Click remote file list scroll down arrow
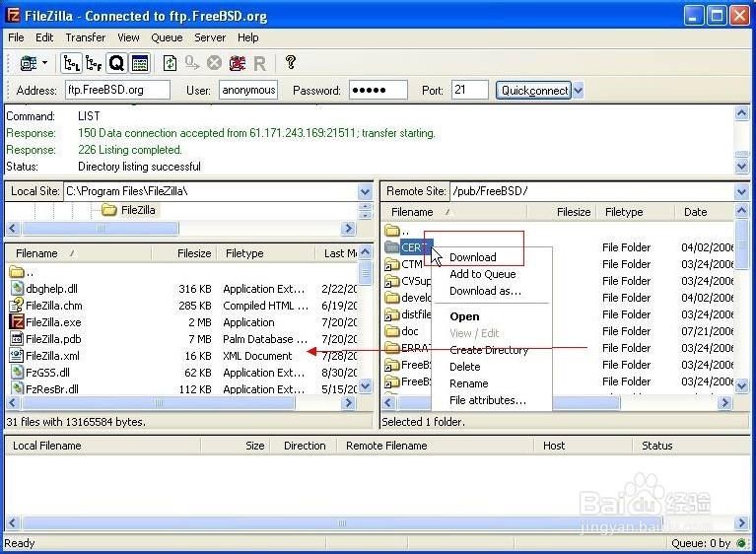 point(741,386)
